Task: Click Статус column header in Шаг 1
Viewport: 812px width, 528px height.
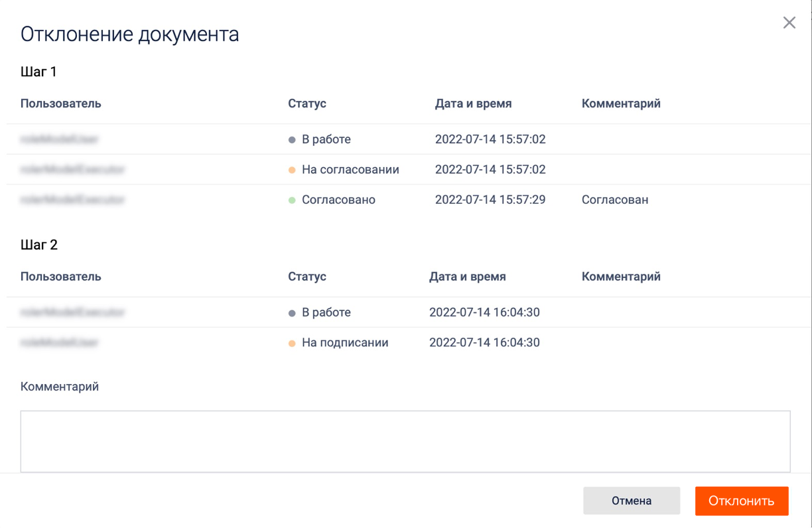Action: [306, 103]
